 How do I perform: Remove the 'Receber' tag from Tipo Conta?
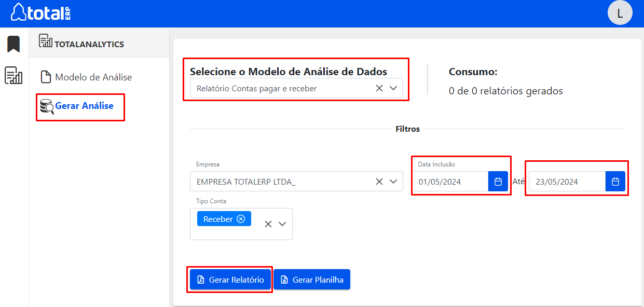click(241, 219)
